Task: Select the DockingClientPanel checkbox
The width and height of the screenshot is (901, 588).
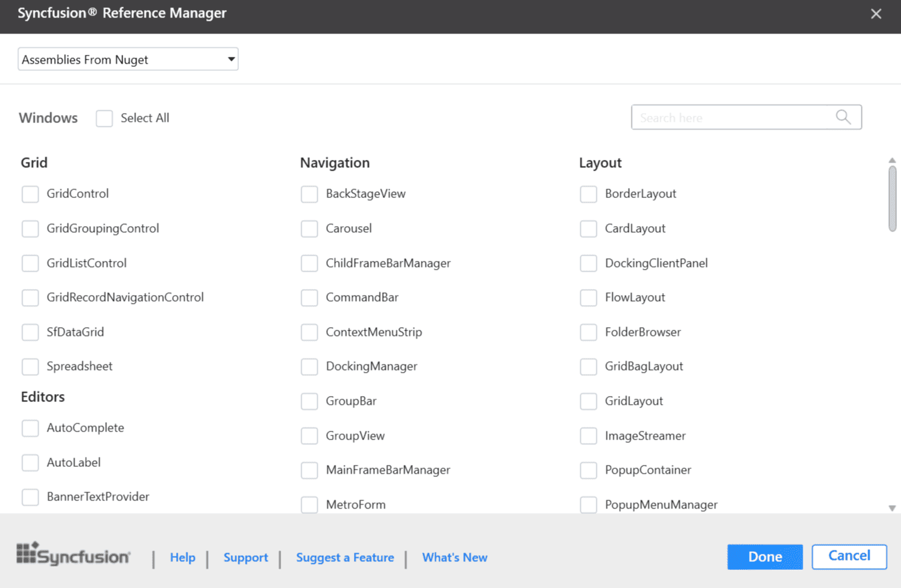Action: point(588,264)
